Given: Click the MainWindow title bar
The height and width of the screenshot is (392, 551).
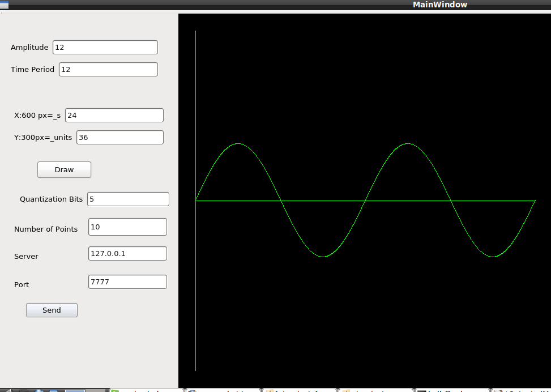Looking at the screenshot, I should click(439, 5).
